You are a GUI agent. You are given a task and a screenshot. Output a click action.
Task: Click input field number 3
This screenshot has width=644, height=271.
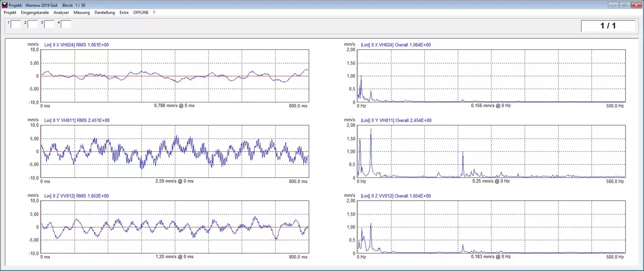[x=49, y=24]
